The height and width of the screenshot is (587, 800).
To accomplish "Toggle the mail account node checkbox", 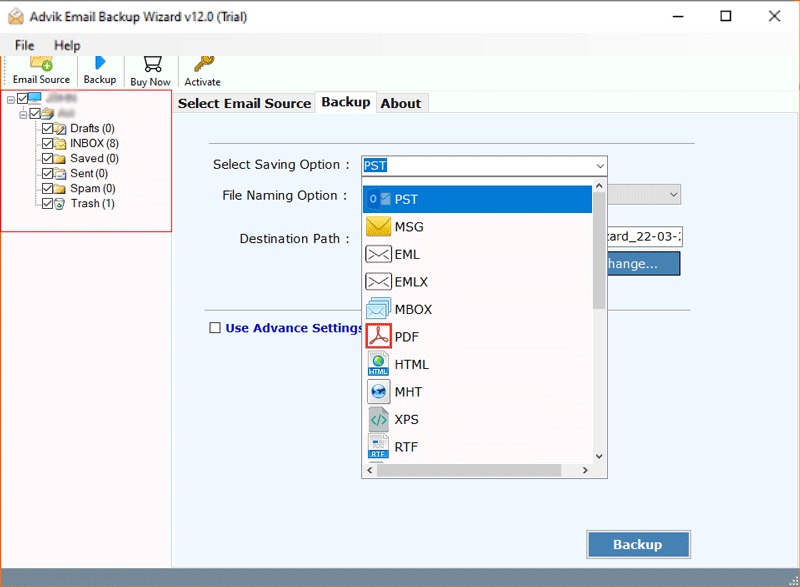I will (x=35, y=113).
